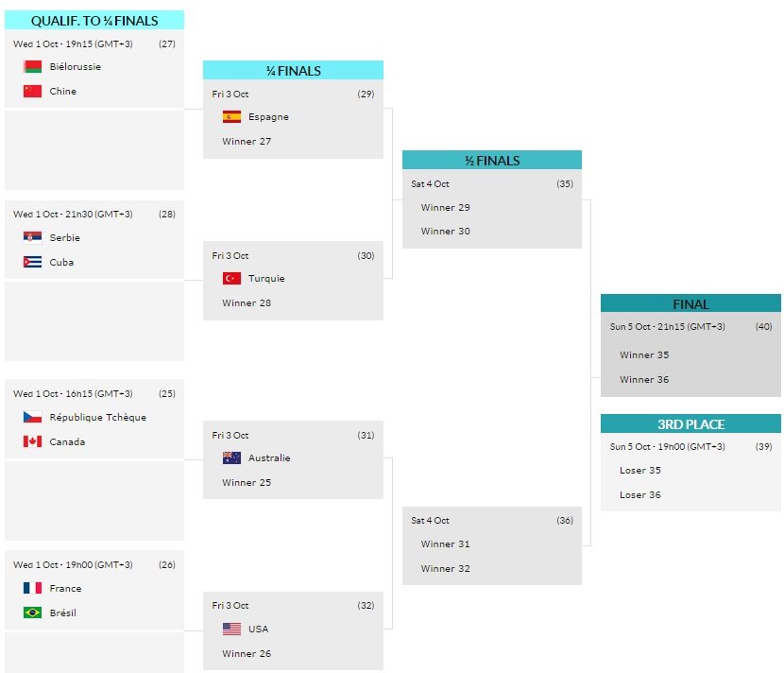The image size is (784, 673).
Task: Select the ½ FINALS column header
Action: click(x=491, y=161)
